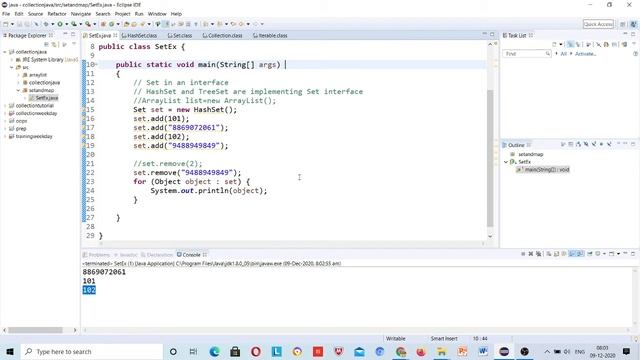The width and height of the screenshot is (640, 360).
Task: Open Word from the taskbar
Action: click(x=483, y=351)
